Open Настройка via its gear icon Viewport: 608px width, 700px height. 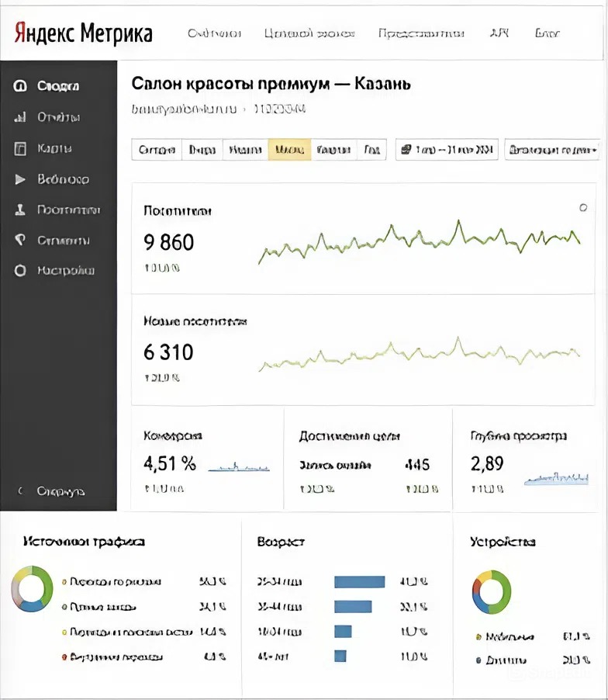(21, 271)
